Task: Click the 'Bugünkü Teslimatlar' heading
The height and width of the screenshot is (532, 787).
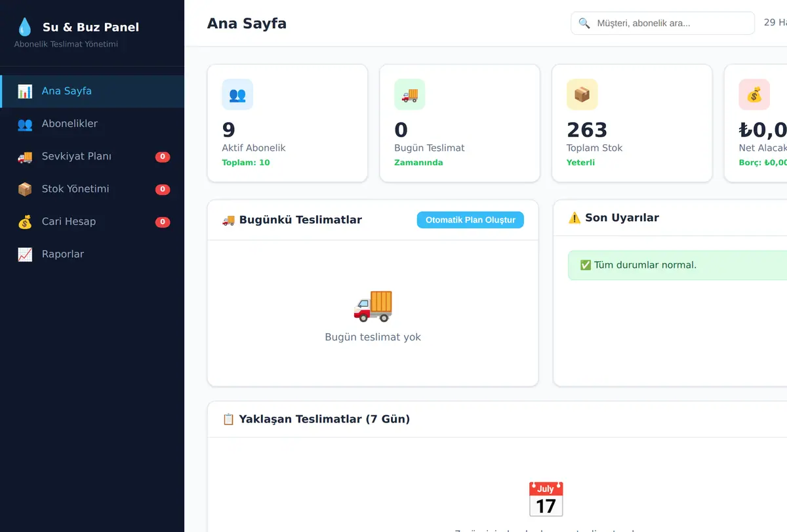Action: point(300,220)
